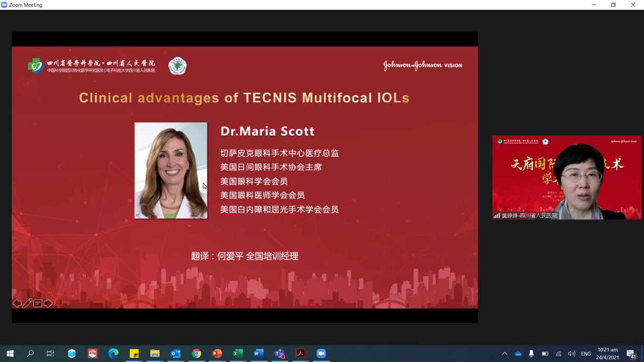Click the 'Johnson & Johnson VISION' logo on the slide
Image resolution: width=644 pixels, height=362 pixels.
pyautogui.click(x=423, y=65)
